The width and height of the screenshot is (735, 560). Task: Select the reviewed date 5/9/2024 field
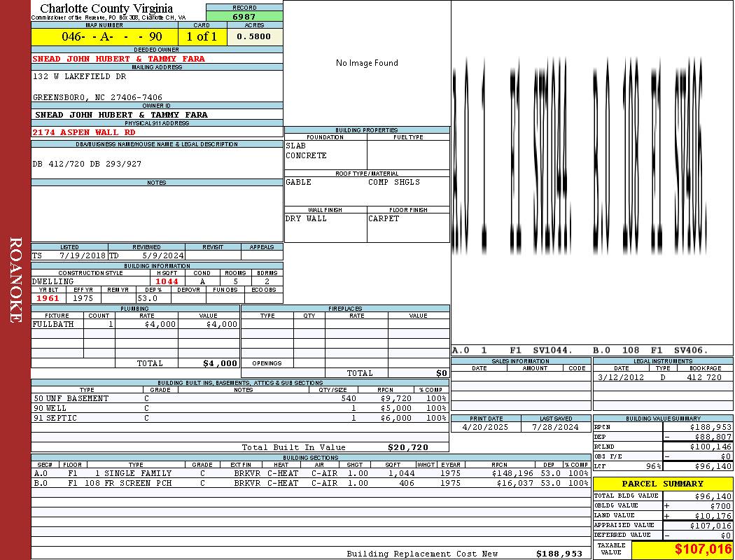[147, 255]
